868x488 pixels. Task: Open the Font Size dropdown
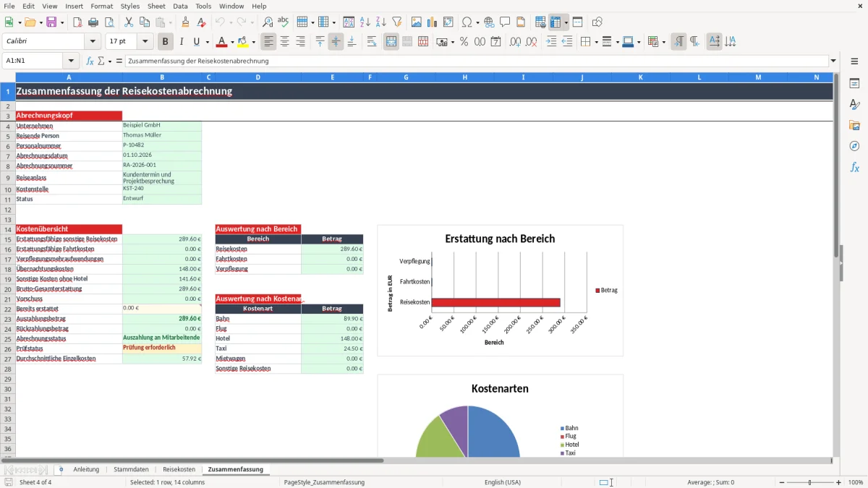point(145,42)
